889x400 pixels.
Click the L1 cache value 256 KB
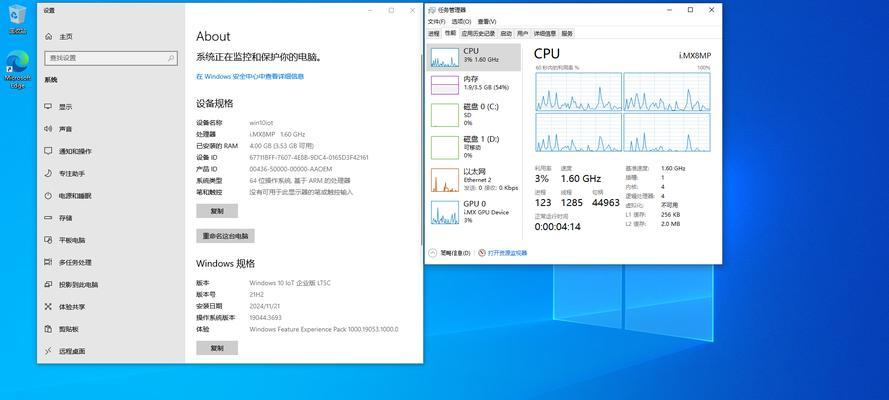tap(671, 215)
